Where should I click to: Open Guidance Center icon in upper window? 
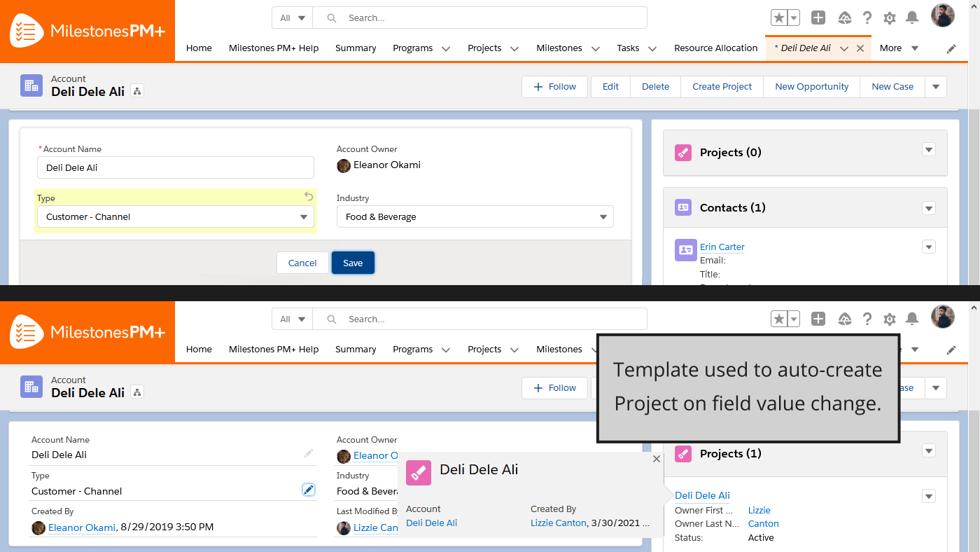pos(845,18)
